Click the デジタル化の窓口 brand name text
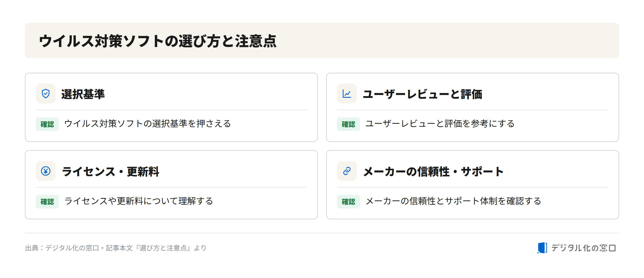Viewport: 644px width, 278px height. click(583, 248)
